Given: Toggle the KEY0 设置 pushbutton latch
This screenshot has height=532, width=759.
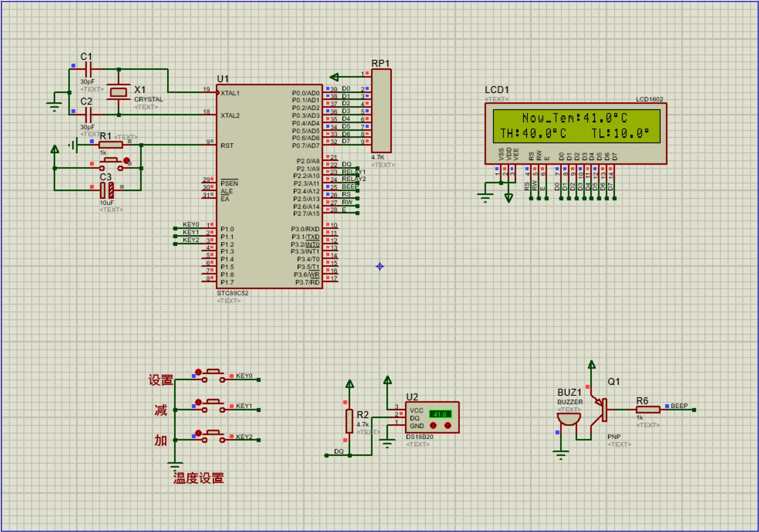Looking at the screenshot, I should [198, 372].
